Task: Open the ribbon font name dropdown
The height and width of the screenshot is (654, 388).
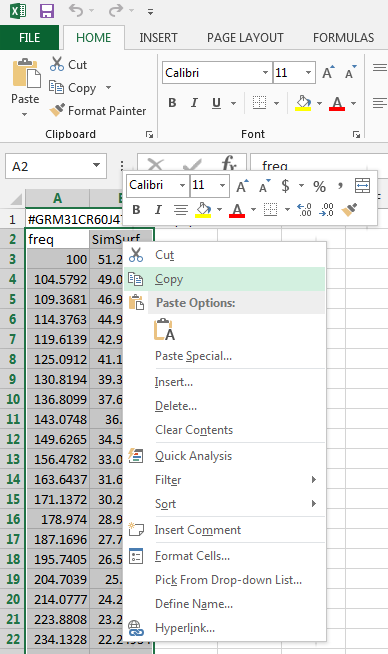Action: pyautogui.click(x=265, y=73)
